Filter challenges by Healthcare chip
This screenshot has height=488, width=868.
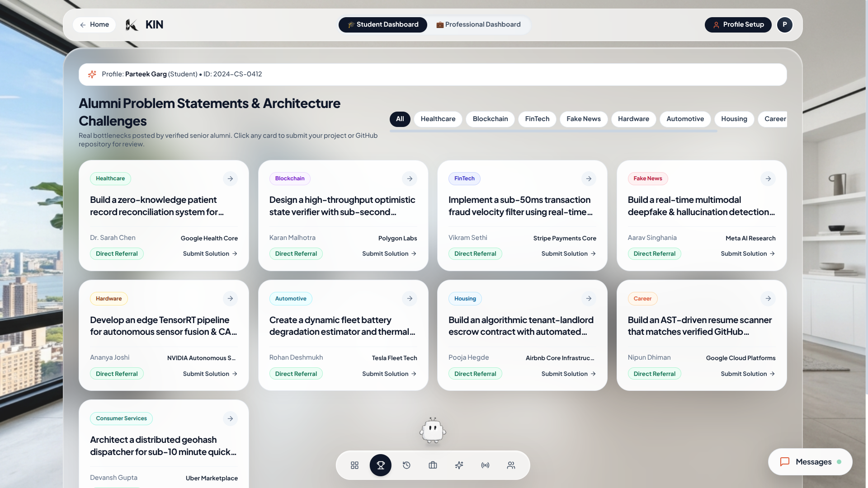pos(438,119)
